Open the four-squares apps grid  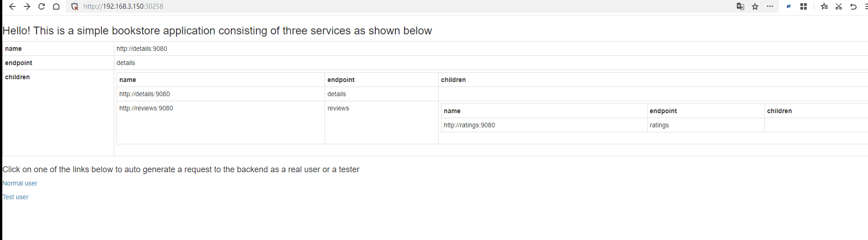coord(804,6)
